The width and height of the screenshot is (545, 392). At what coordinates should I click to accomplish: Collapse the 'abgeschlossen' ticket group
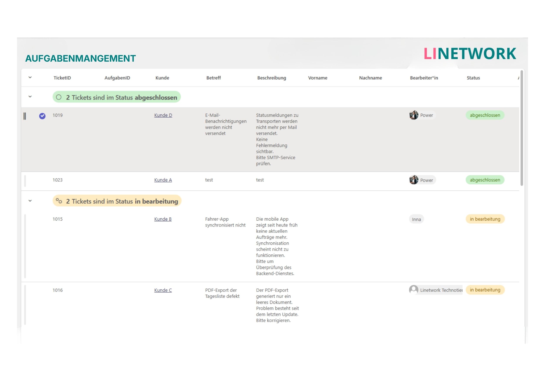tap(30, 97)
